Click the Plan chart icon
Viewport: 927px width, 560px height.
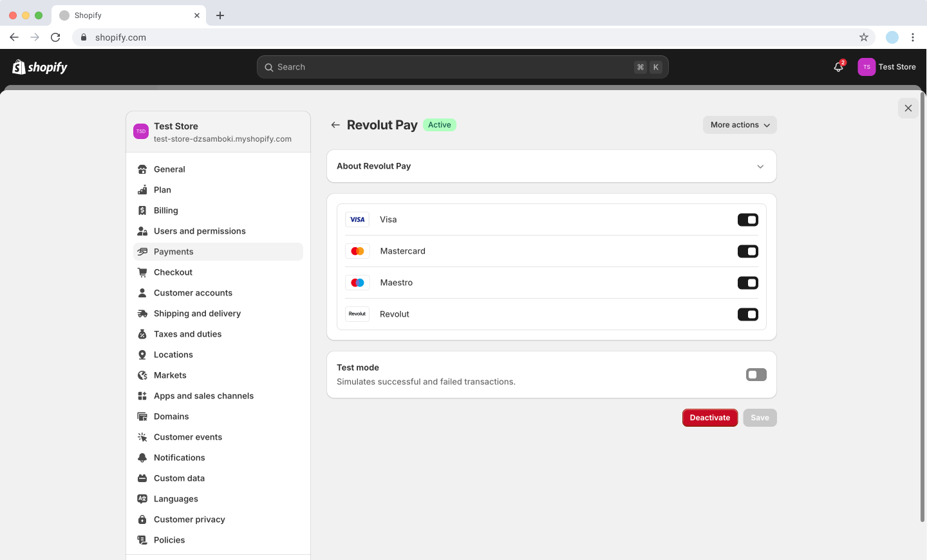[x=142, y=190]
